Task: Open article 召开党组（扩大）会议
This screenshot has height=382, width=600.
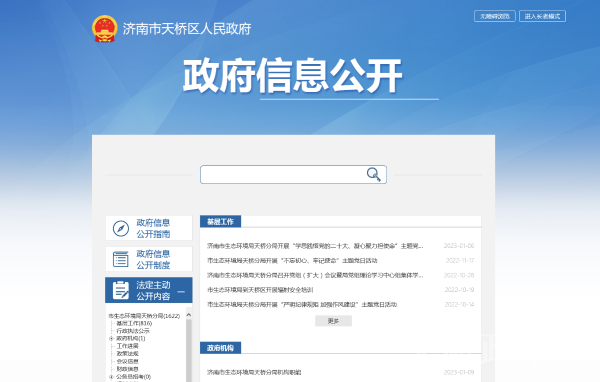Action: [315, 275]
